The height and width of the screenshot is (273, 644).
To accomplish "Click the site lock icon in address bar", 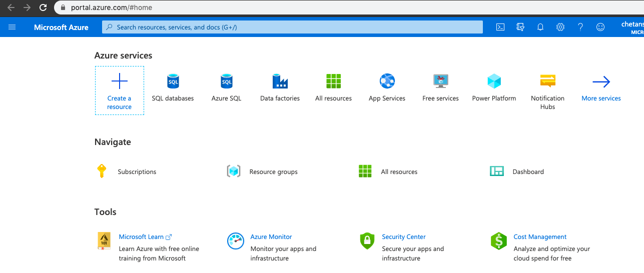I will [x=63, y=7].
